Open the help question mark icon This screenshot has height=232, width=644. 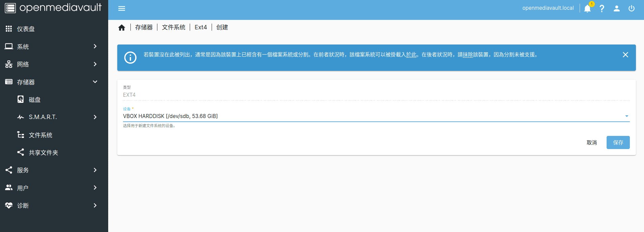point(602,8)
